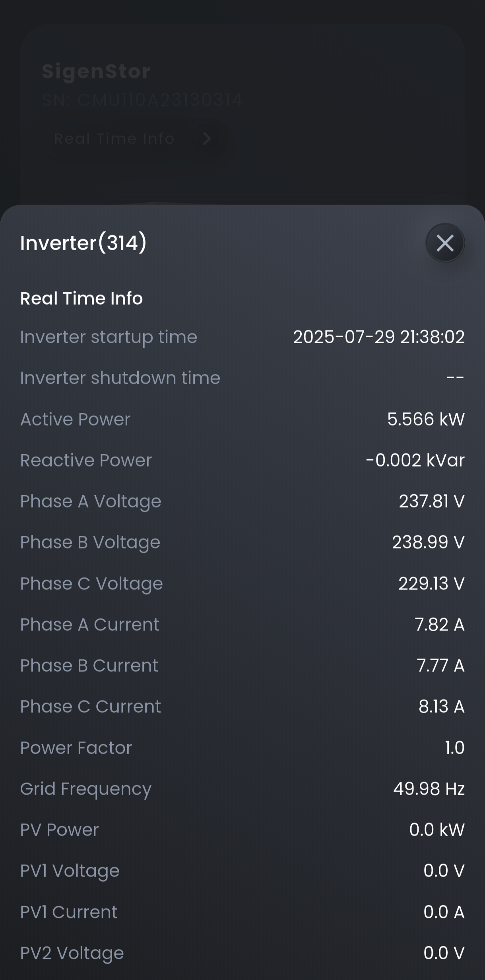Open the dimmed Real Time Info chevron
Screen dimensions: 485x980
207,138
